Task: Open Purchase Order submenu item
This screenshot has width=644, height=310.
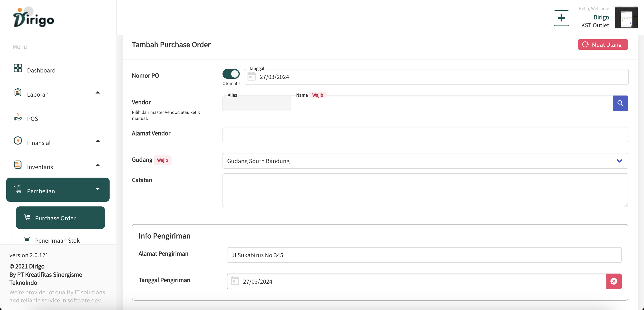Action: [x=60, y=218]
